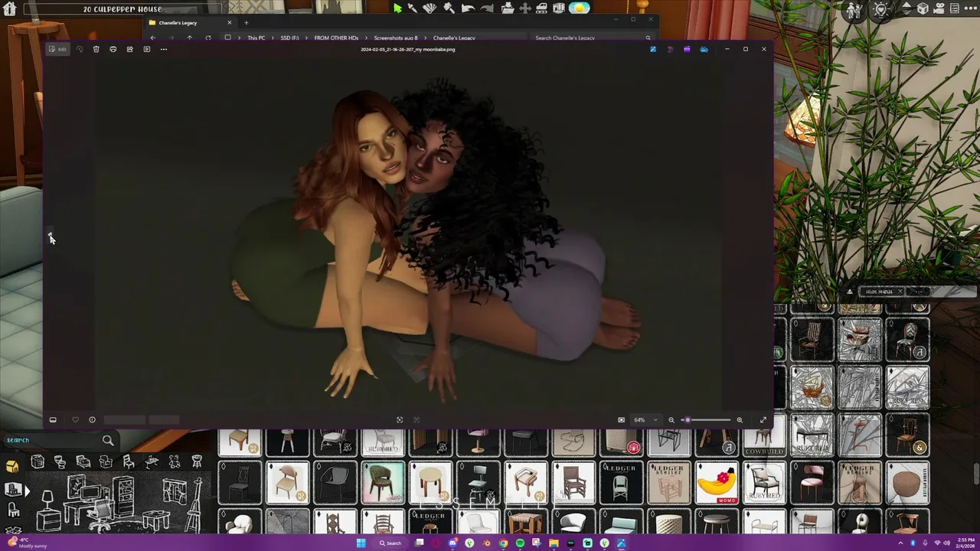Select the eyedropper tool in Sims toolbar
The height and width of the screenshot is (551, 980).
click(x=412, y=8)
